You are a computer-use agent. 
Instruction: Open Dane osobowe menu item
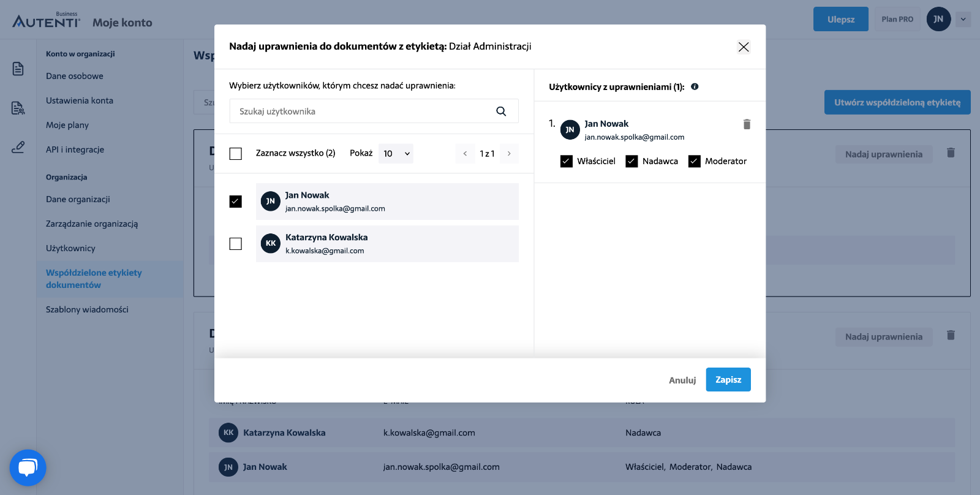coord(75,76)
